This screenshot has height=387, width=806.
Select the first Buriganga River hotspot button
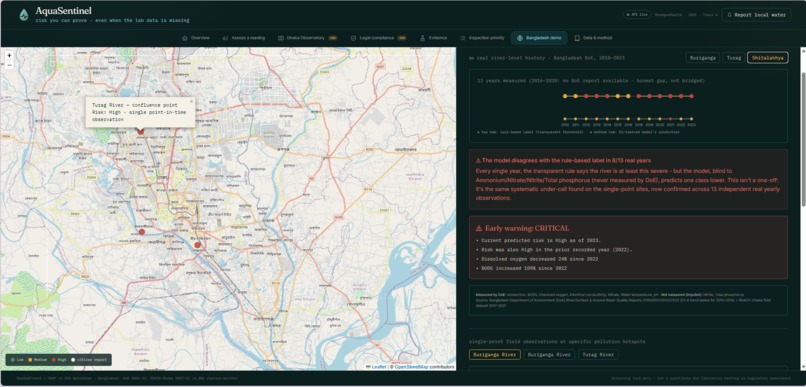pos(494,355)
